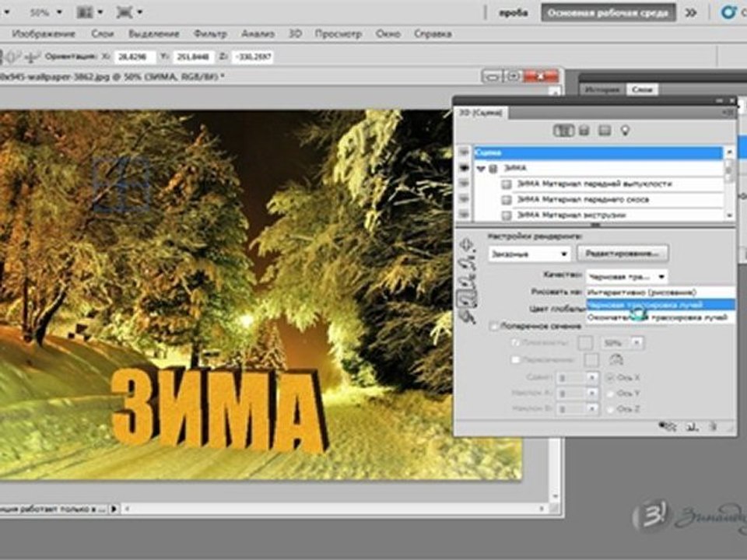The height and width of the screenshot is (560, 747).
Task: Filter 3D panel by meshes
Action: click(584, 131)
